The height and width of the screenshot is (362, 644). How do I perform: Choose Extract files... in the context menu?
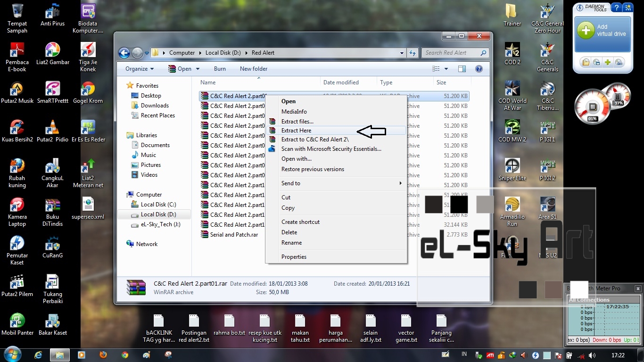pyautogui.click(x=336, y=122)
